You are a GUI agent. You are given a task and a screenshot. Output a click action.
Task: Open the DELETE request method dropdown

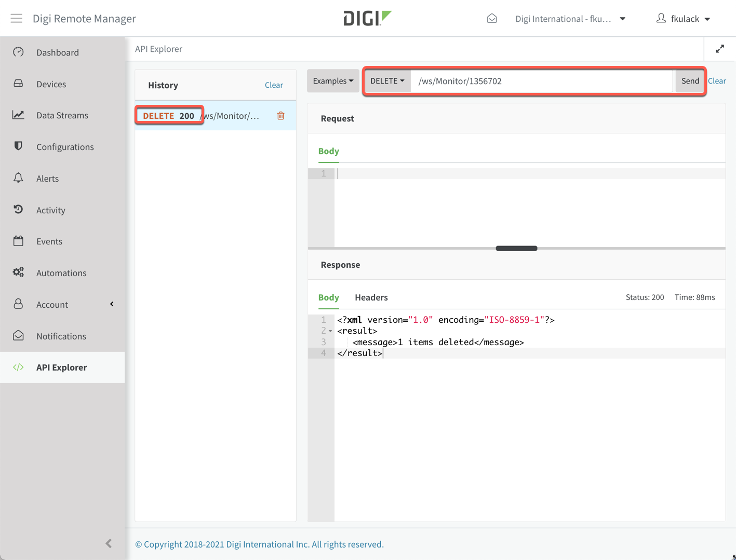point(386,81)
